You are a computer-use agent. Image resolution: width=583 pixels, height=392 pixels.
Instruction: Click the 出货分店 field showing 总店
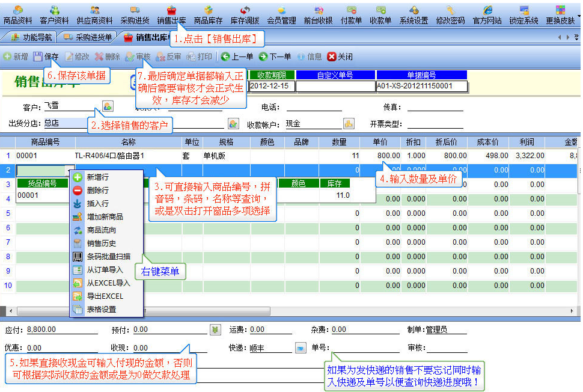(66, 123)
